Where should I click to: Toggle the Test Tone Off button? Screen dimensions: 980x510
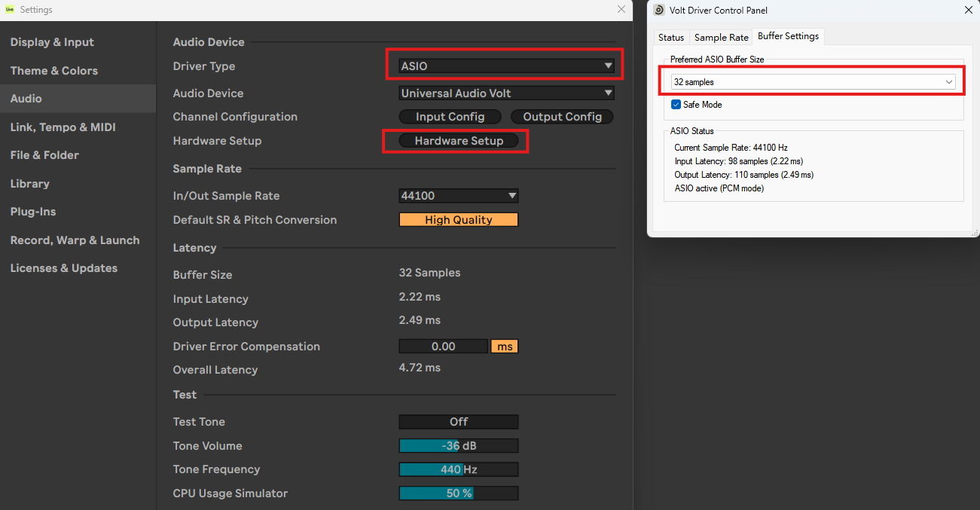(458, 422)
